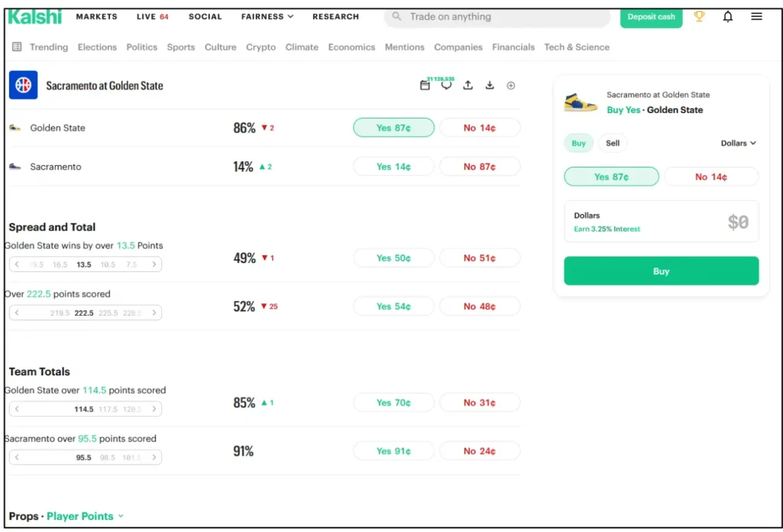
Task: Choose Yes 14¢ for Sacramento
Action: [394, 167]
